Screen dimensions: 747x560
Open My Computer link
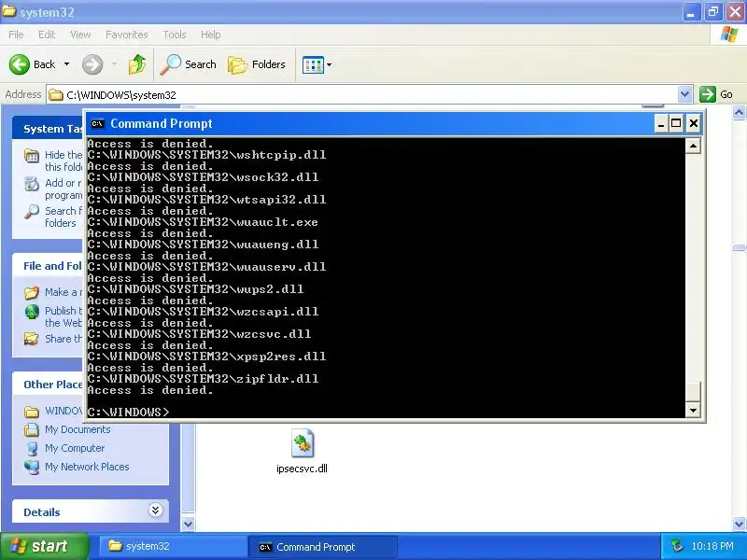[75, 448]
